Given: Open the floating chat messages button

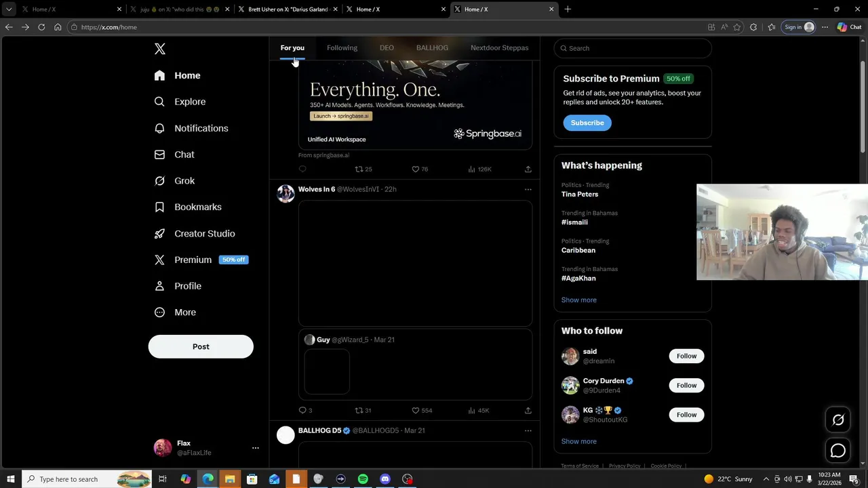Looking at the screenshot, I should pyautogui.click(x=838, y=451).
